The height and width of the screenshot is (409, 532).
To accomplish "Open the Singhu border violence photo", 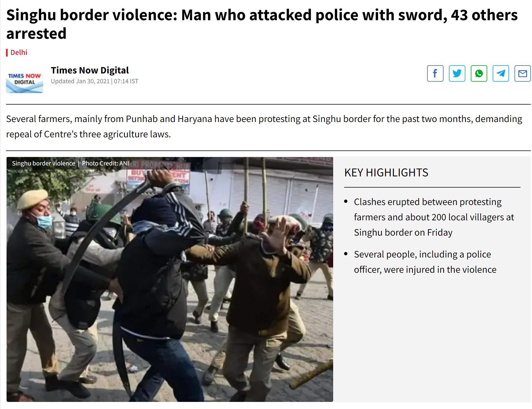I will tap(170, 279).
